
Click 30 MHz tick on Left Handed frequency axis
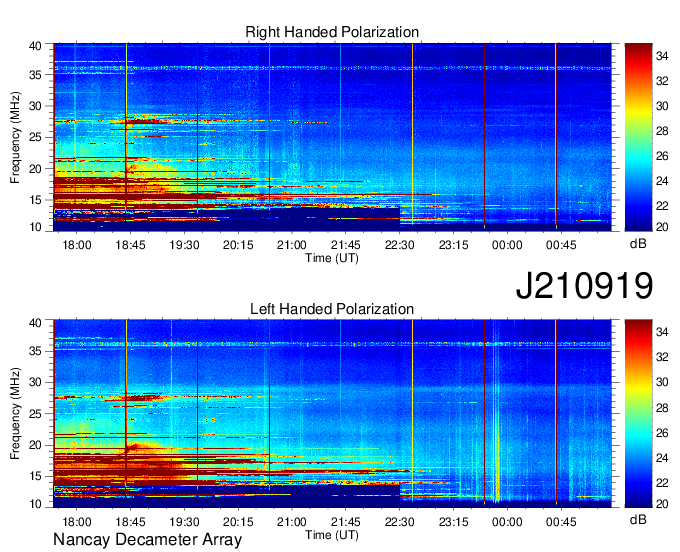tap(35, 382)
